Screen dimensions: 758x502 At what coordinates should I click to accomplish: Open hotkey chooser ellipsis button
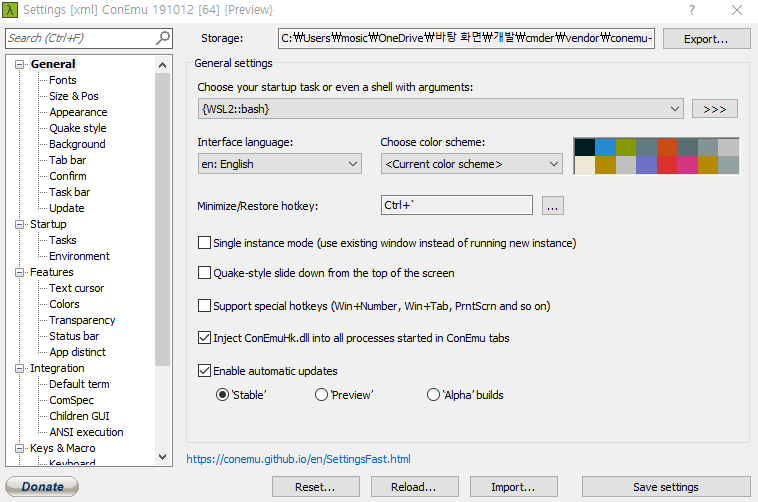pos(553,206)
